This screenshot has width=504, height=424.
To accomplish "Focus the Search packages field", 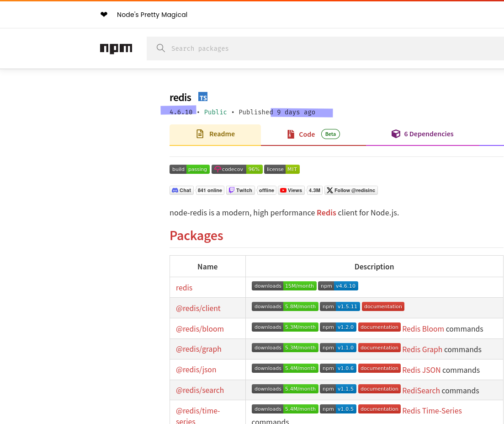I will (x=325, y=48).
